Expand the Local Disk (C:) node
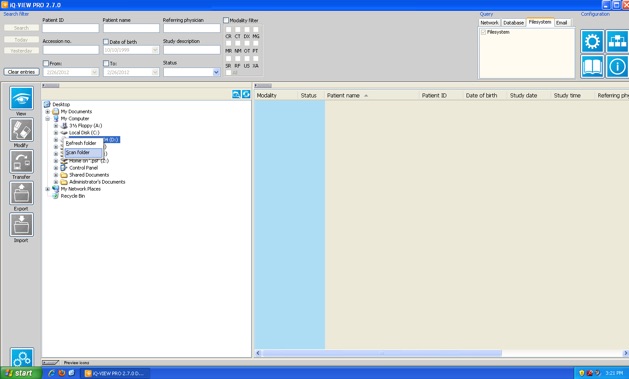This screenshot has width=629, height=379. click(56, 133)
